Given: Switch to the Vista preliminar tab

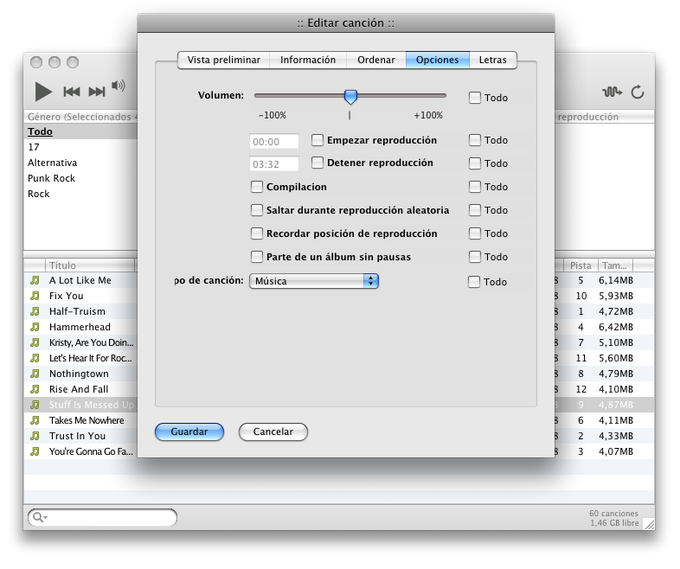Looking at the screenshot, I should pyautogui.click(x=224, y=60).
